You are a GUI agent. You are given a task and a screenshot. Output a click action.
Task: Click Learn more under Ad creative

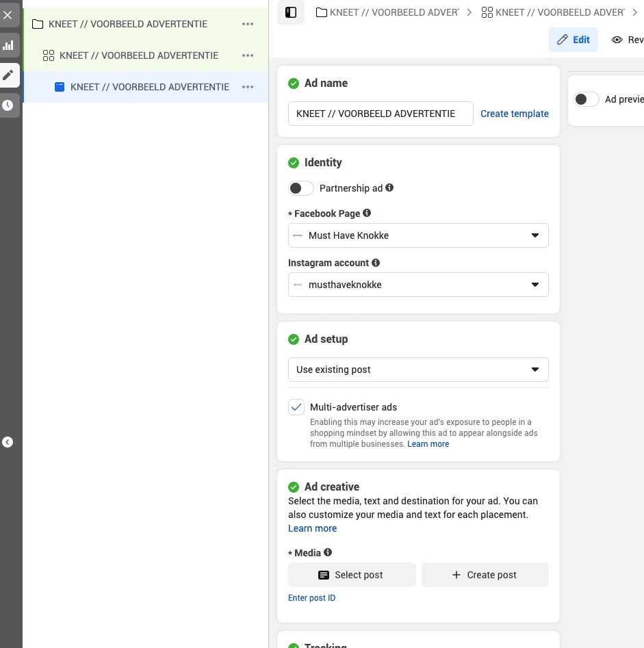pyautogui.click(x=313, y=528)
